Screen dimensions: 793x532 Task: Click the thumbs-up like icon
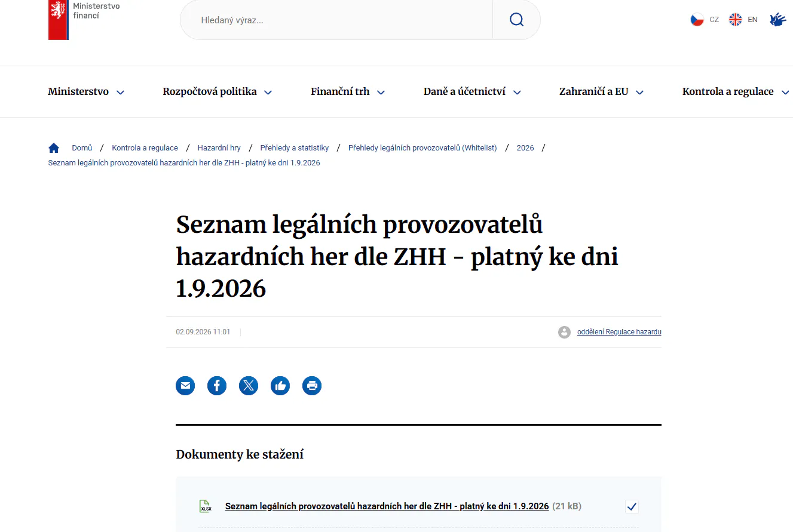(280, 386)
